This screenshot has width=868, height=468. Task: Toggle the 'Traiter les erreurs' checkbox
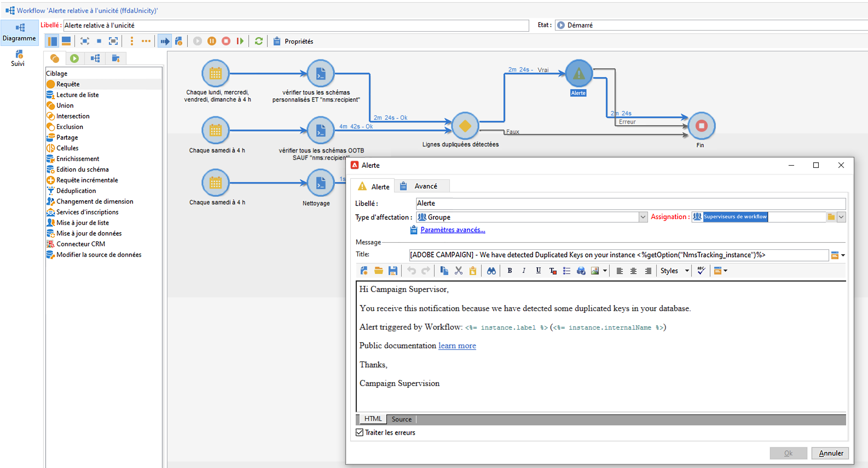click(x=360, y=432)
